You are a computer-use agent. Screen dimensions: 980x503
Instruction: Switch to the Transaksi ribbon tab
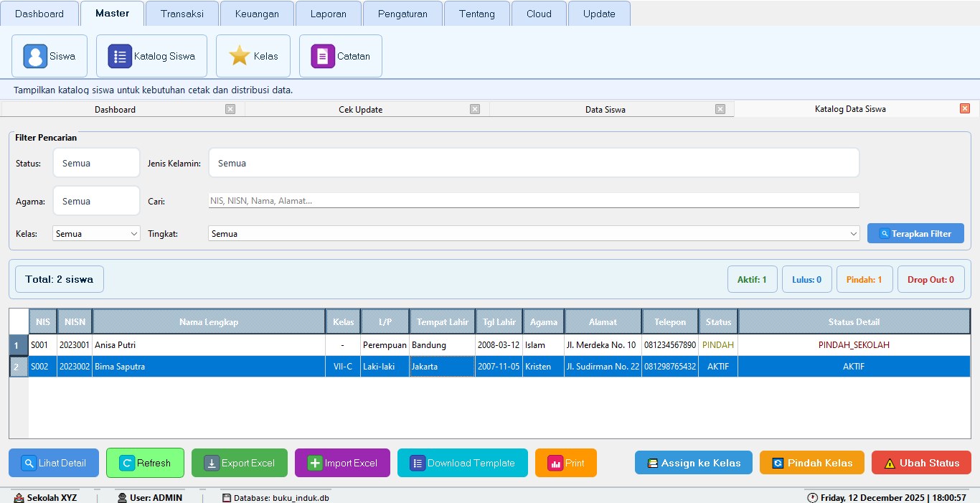182,14
